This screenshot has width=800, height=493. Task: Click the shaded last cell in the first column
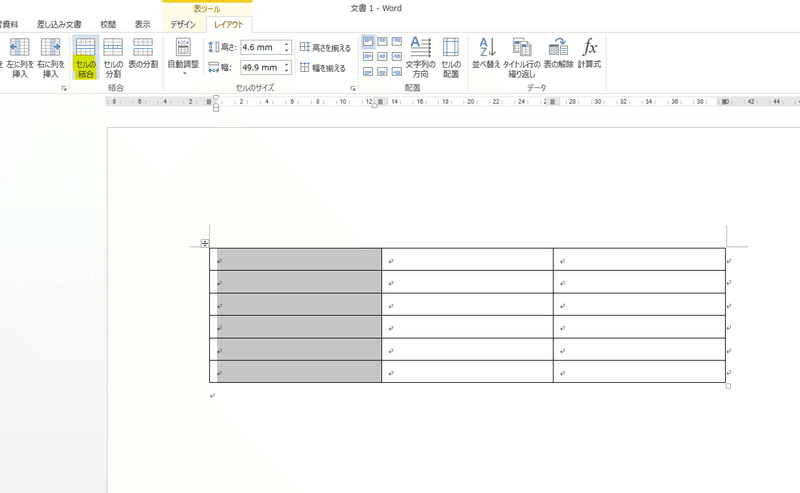(x=295, y=372)
